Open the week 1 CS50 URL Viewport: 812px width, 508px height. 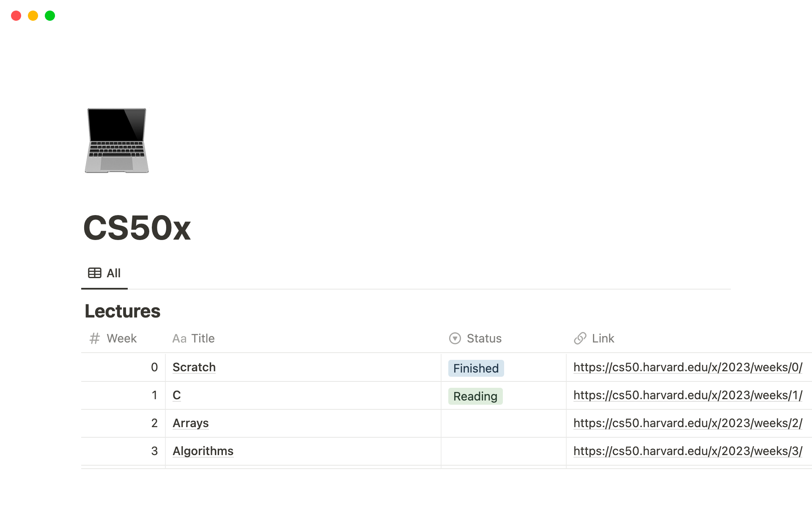(687, 395)
